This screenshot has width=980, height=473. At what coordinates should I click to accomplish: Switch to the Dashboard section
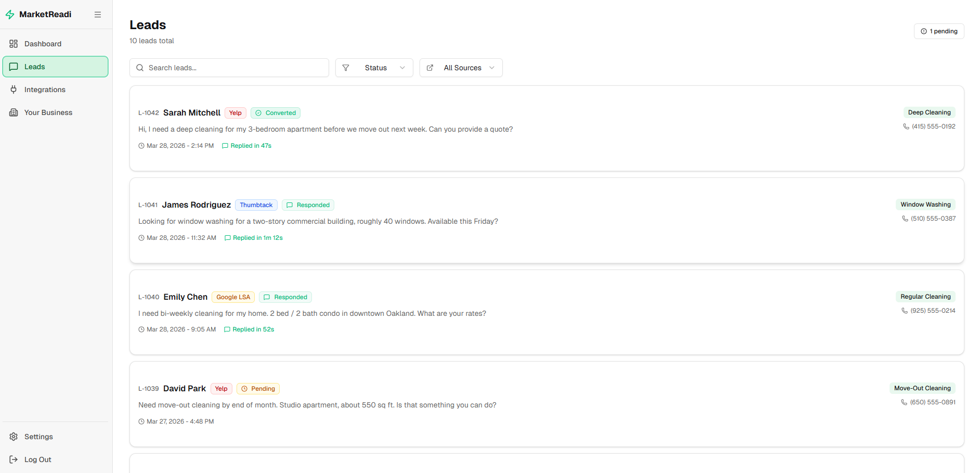tap(43, 44)
